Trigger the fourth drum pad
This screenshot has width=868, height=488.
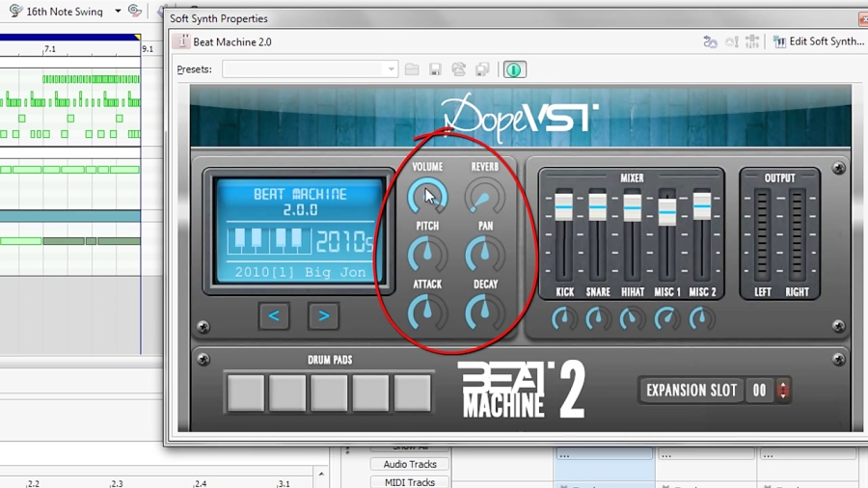coord(370,393)
